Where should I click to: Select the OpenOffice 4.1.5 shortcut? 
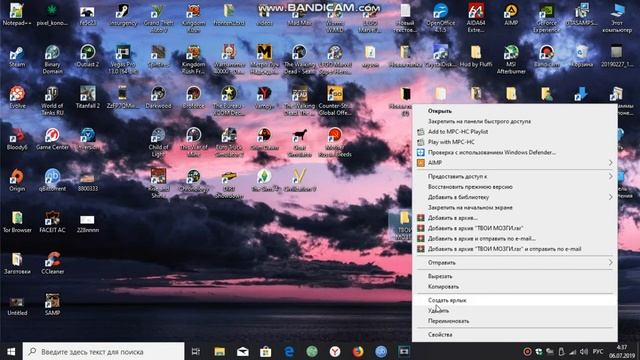[440, 17]
